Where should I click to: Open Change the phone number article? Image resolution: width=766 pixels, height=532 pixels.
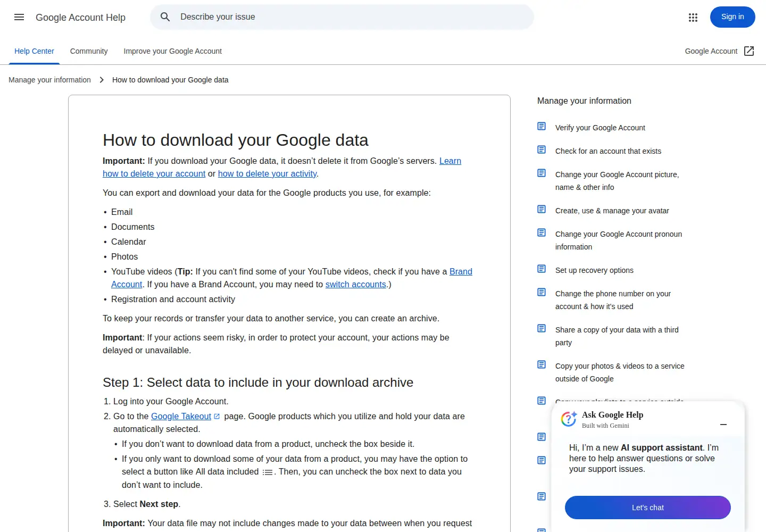[613, 300]
